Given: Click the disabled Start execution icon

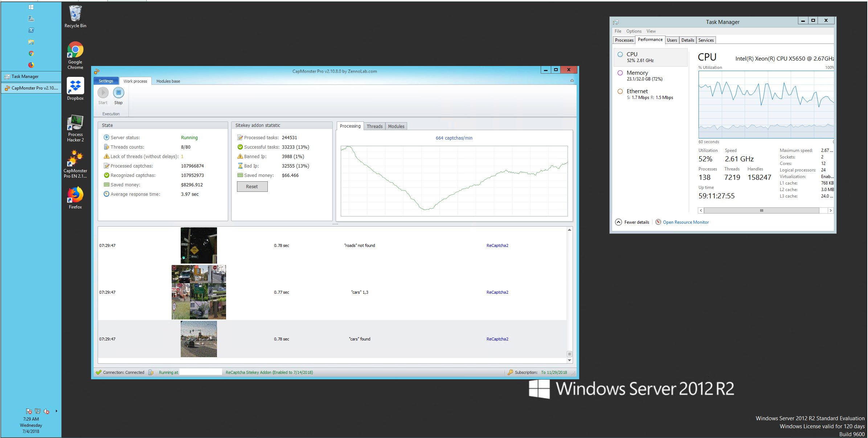Looking at the screenshot, I should [103, 92].
